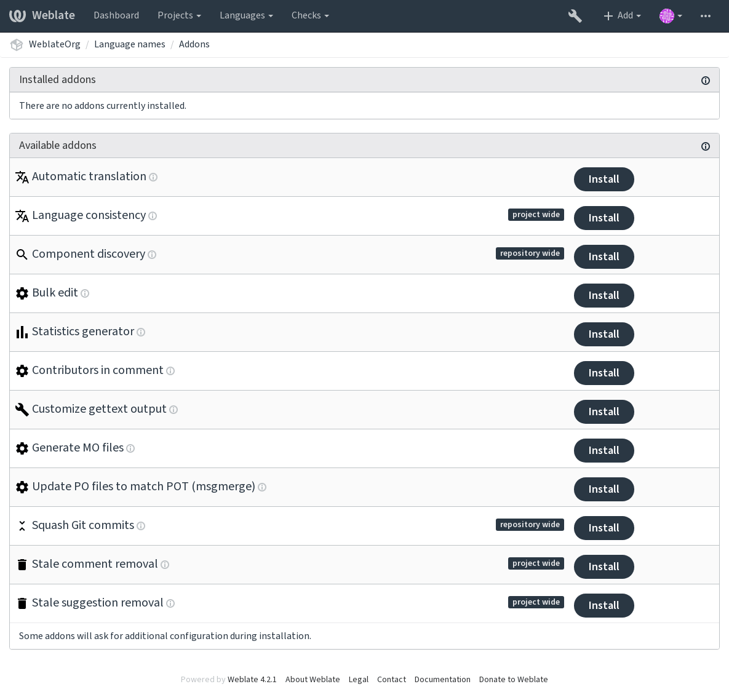Viewport: 729px width, 700px height.
Task: Click info icon beside Statistics generator
Action: [x=141, y=332]
